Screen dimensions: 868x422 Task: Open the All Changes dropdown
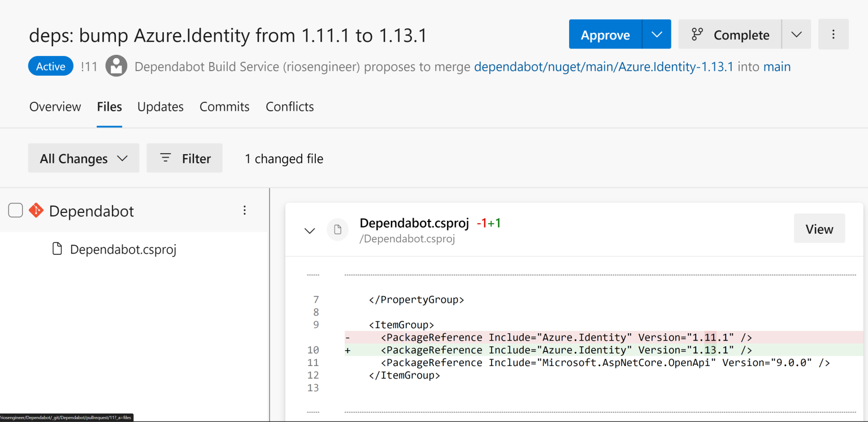coord(83,158)
